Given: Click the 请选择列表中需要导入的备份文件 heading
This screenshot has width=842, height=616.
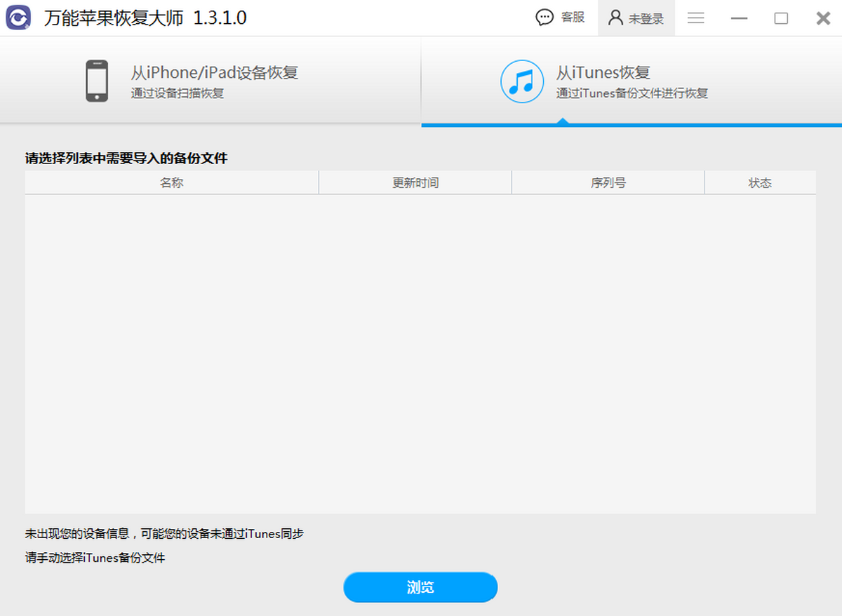Looking at the screenshot, I should click(126, 159).
